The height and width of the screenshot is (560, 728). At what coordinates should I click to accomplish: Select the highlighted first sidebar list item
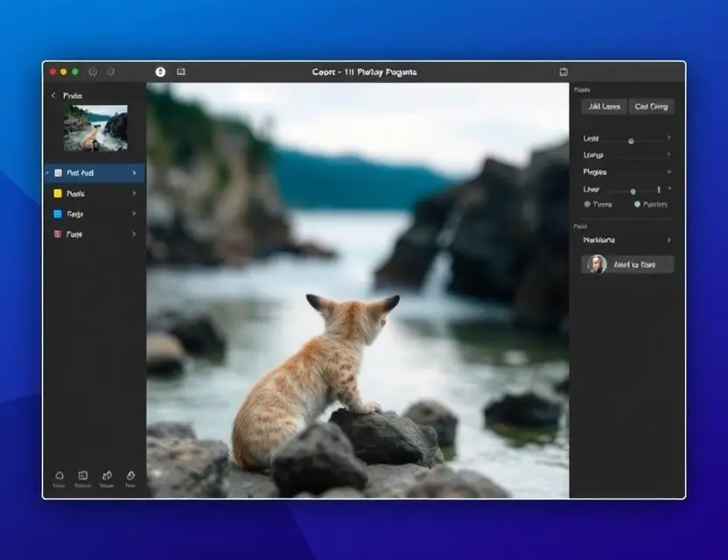pos(94,172)
